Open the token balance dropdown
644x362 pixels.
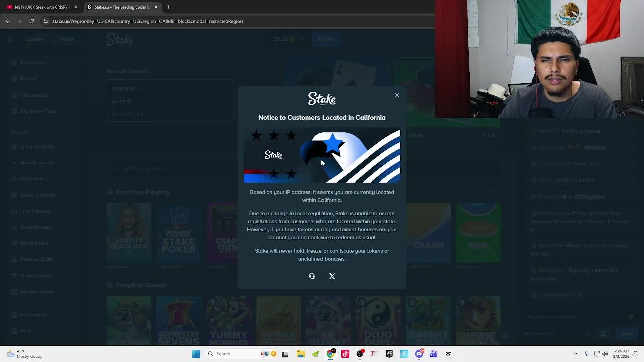click(288, 39)
